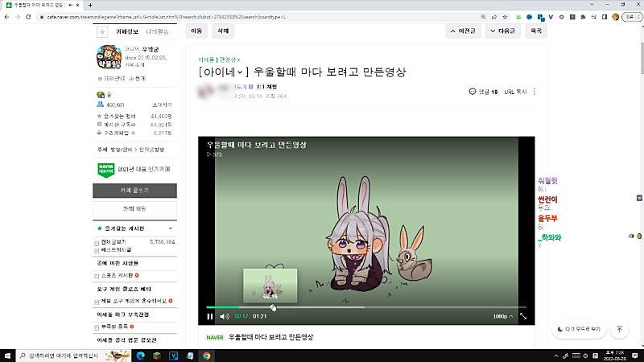Open the post list with 목록 button

(536, 31)
